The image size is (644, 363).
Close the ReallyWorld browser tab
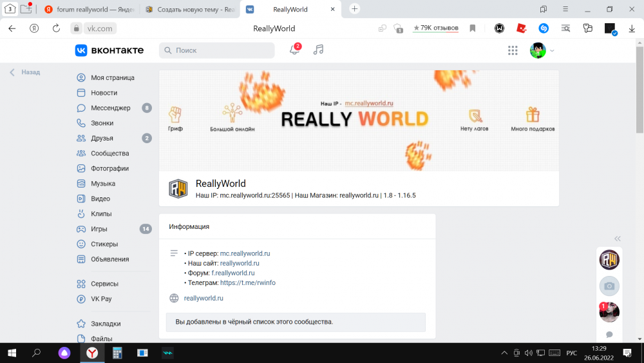[x=333, y=9]
